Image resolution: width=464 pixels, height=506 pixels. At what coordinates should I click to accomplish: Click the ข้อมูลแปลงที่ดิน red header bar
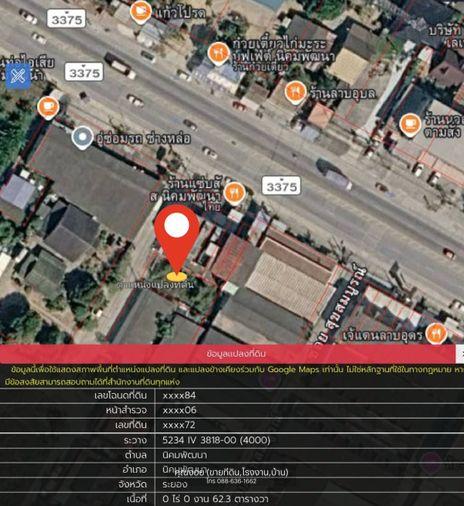point(228,354)
